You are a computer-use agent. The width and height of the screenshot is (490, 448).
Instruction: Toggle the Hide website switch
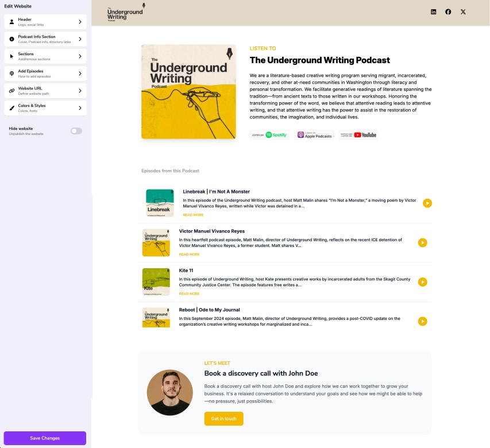[76, 131]
